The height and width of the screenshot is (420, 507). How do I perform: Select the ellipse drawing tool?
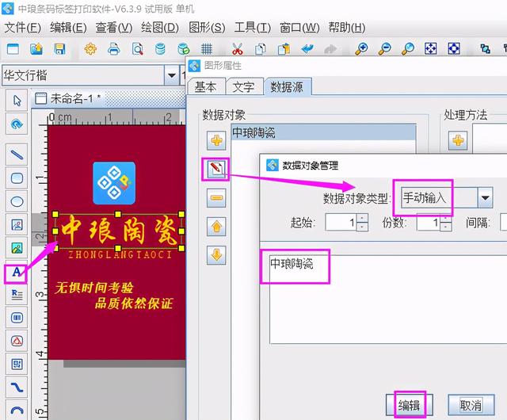pos(17,201)
